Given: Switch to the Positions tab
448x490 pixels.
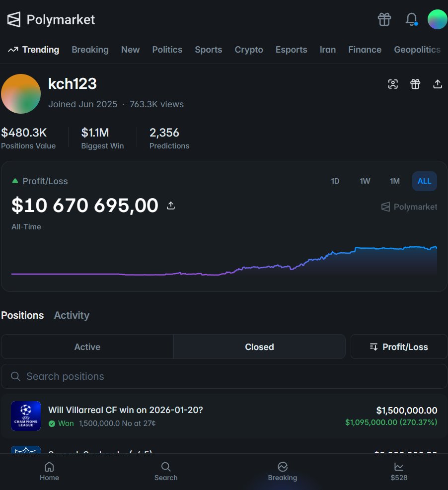Looking at the screenshot, I should (x=22, y=315).
